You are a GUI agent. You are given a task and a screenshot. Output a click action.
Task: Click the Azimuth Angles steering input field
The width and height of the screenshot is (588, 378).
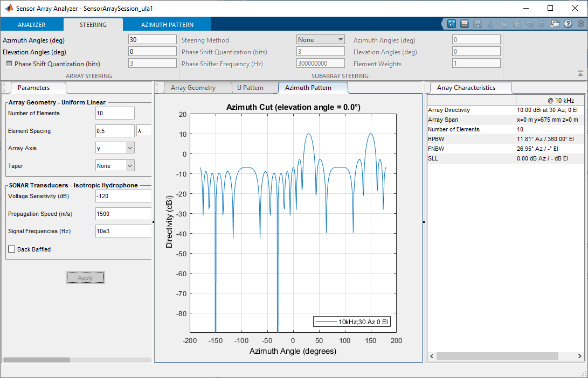[x=153, y=40]
